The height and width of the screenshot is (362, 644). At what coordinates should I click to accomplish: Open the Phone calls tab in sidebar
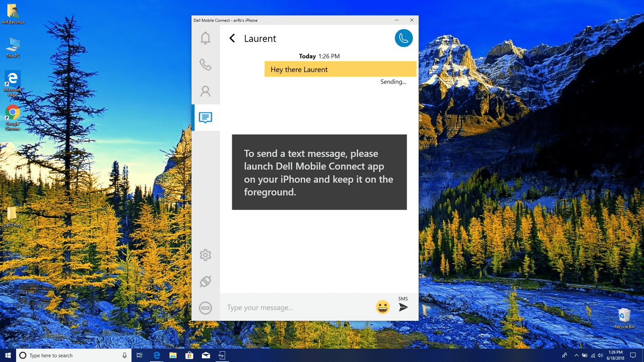(205, 65)
